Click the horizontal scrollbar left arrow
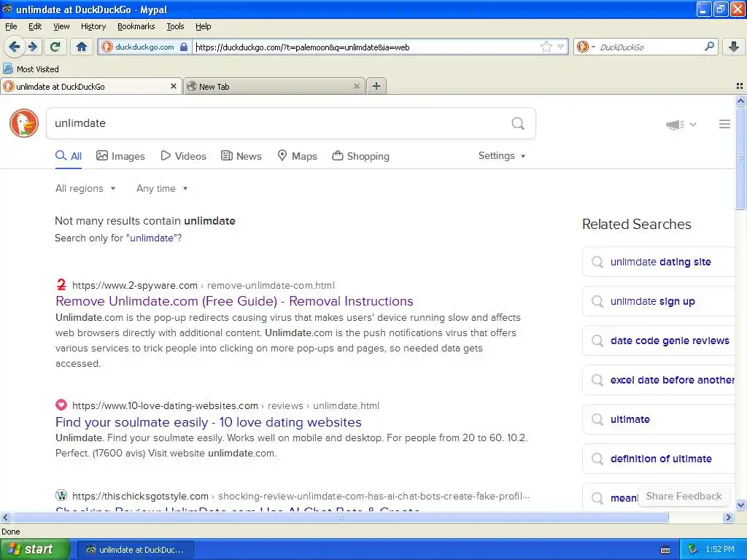The height and width of the screenshot is (560, 747). pyautogui.click(x=5, y=518)
